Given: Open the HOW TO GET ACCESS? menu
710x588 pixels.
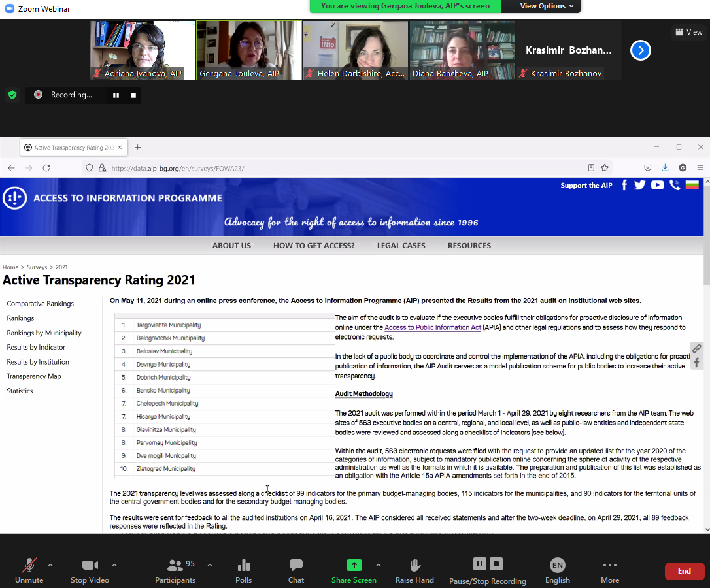Looking at the screenshot, I should coord(314,246).
